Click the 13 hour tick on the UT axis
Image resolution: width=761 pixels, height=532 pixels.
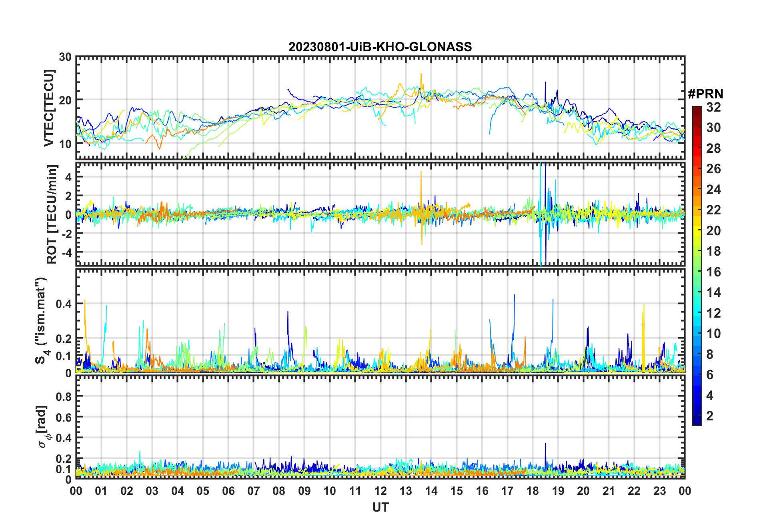[x=406, y=491]
